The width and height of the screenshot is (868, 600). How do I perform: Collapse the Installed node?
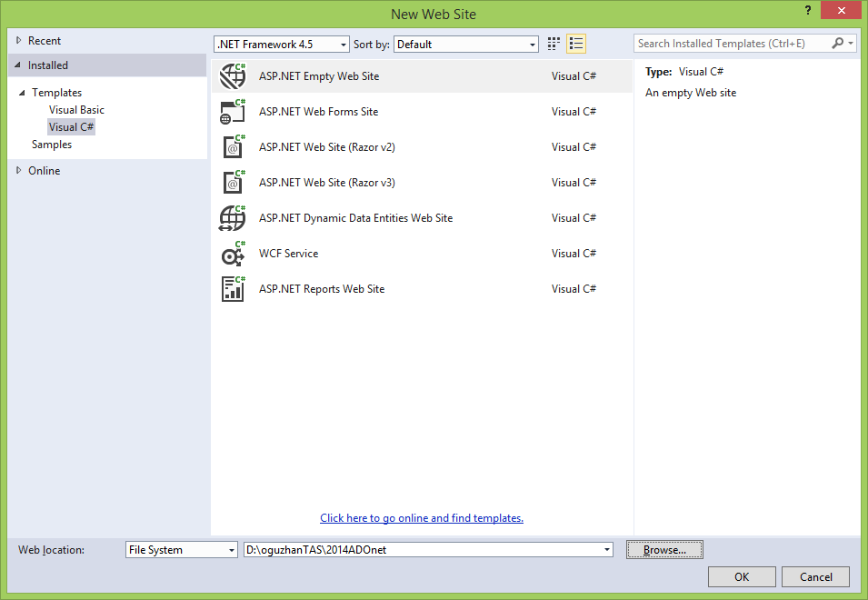17,65
